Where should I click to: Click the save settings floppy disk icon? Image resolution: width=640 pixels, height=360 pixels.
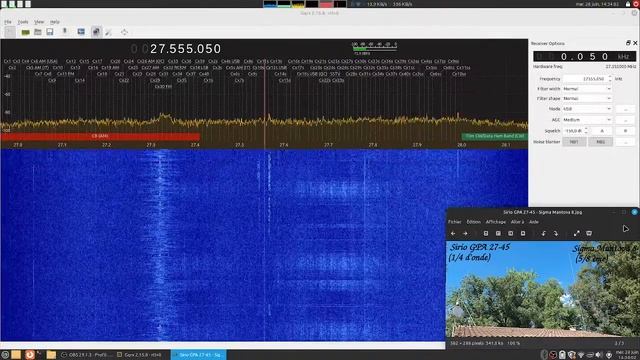click(x=50, y=32)
